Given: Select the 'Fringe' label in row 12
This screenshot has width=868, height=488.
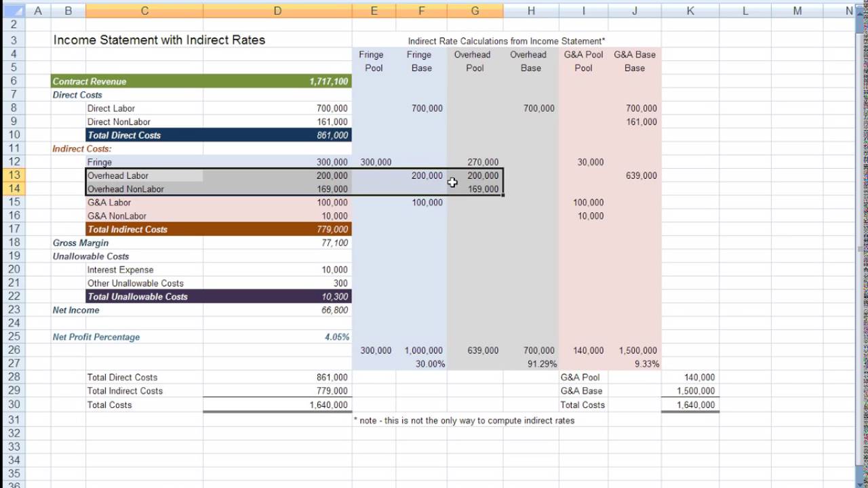Looking at the screenshot, I should (x=144, y=162).
